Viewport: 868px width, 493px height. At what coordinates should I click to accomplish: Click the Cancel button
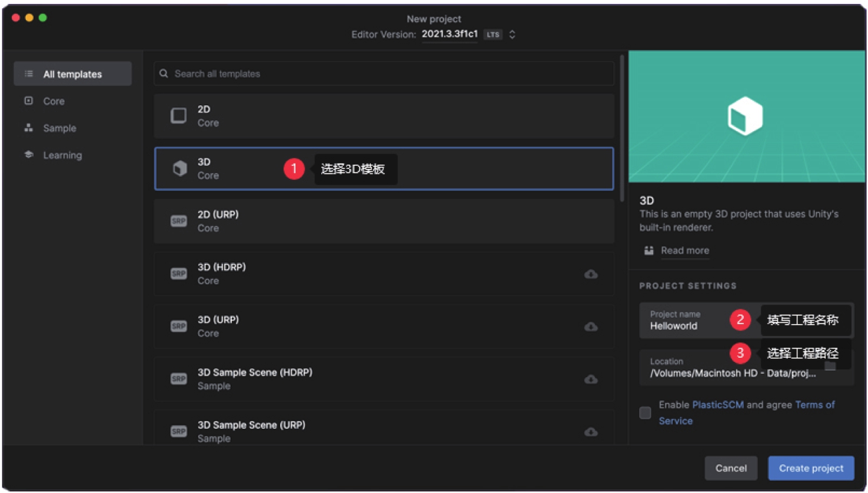tap(731, 468)
